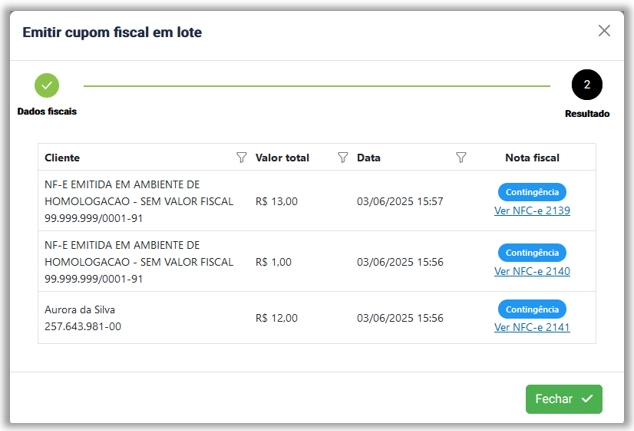Select the step 2 Resultado circle
The height and width of the screenshot is (431, 634).
point(587,85)
